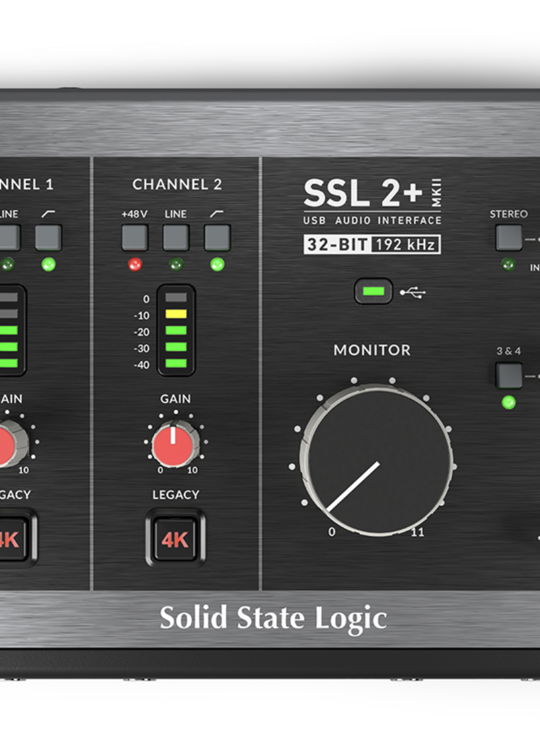Click Channel 2 yellow -10 meter segment
540x756 pixels.
point(176,314)
